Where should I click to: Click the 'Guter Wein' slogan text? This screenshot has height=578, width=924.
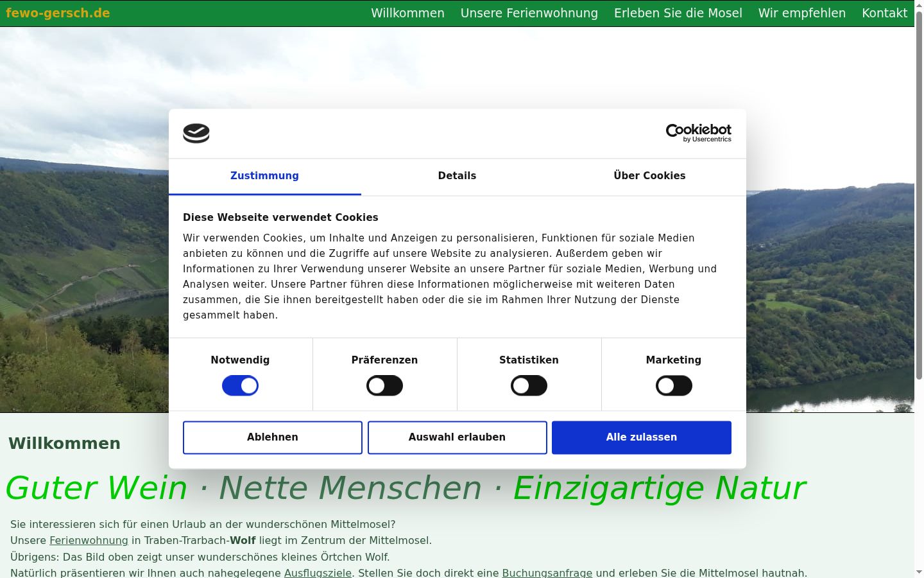pos(96,488)
